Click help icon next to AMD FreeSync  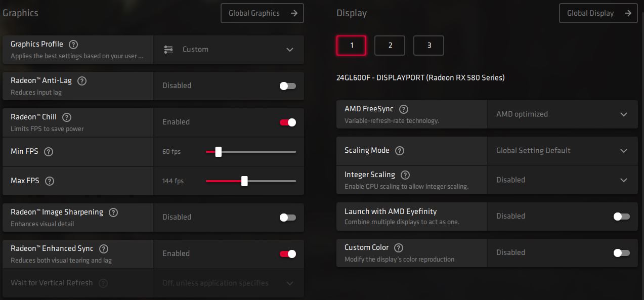point(404,109)
